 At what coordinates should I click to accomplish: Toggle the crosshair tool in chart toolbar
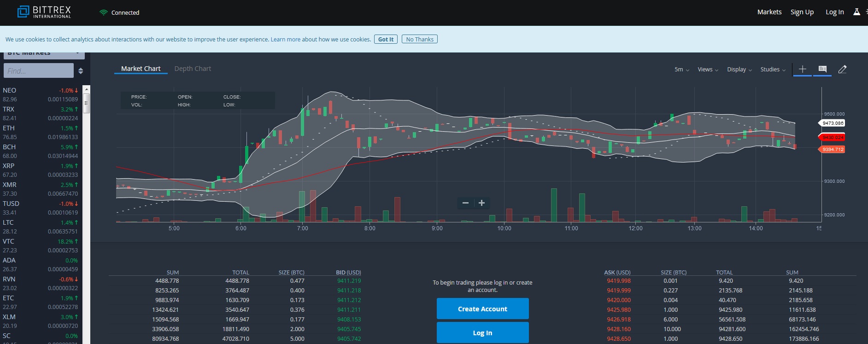[x=803, y=69]
